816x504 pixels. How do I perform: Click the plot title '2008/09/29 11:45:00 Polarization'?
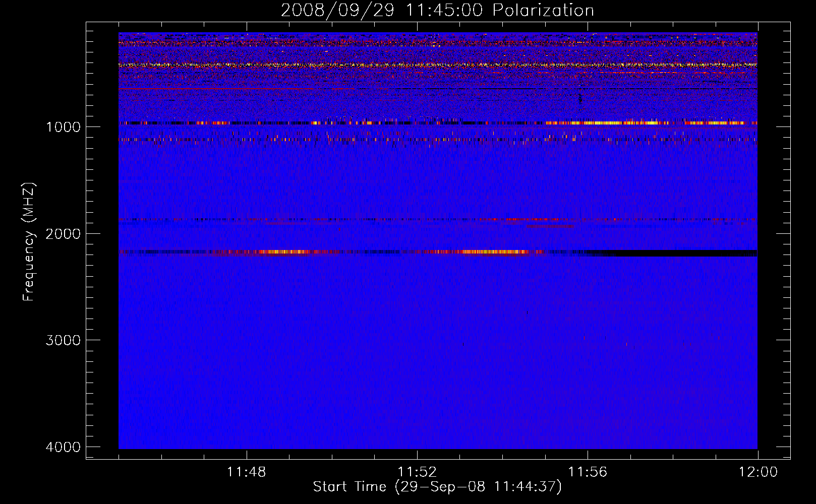point(437,11)
